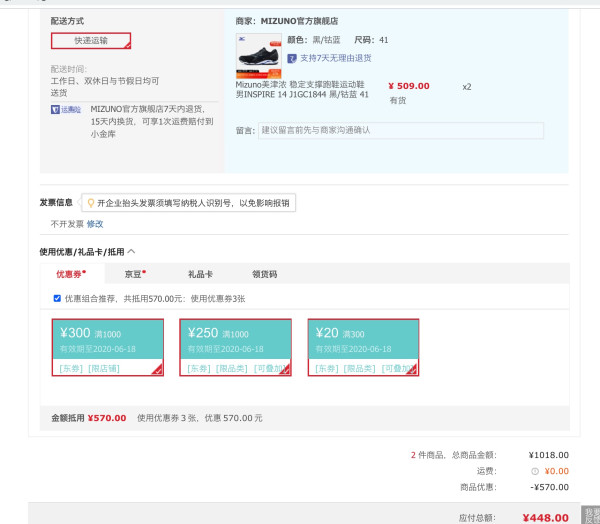This screenshot has height=524, width=600.
Task: Click the 运费险 shipping insurance icon
Action: [66, 110]
